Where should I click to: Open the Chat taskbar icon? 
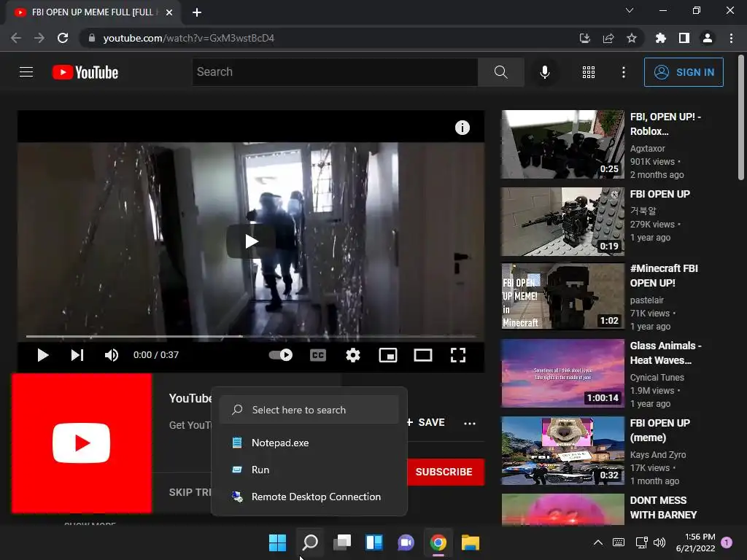406,542
